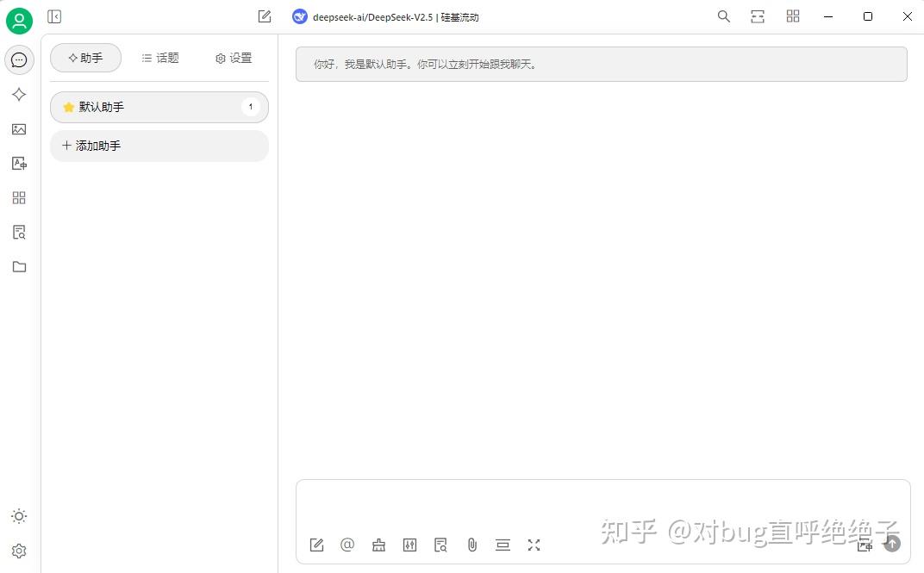This screenshot has width=924, height=573.
Task: Click the @ mention model icon
Action: (x=347, y=545)
